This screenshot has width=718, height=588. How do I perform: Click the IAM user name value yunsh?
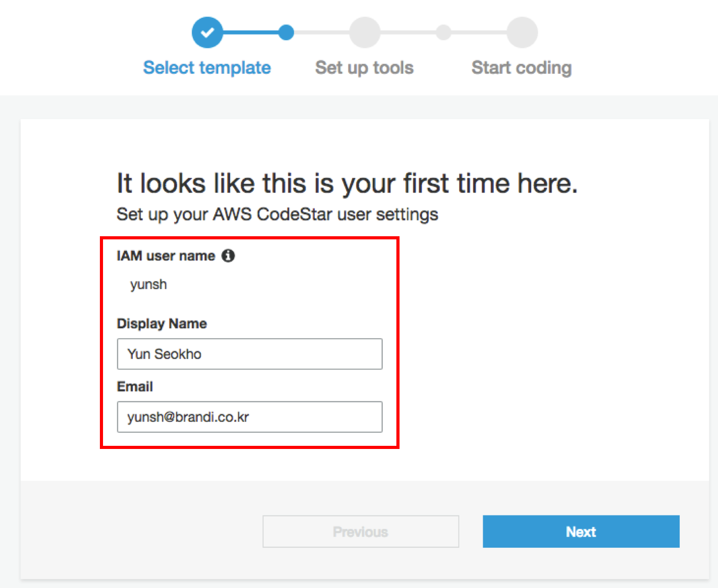(x=149, y=284)
